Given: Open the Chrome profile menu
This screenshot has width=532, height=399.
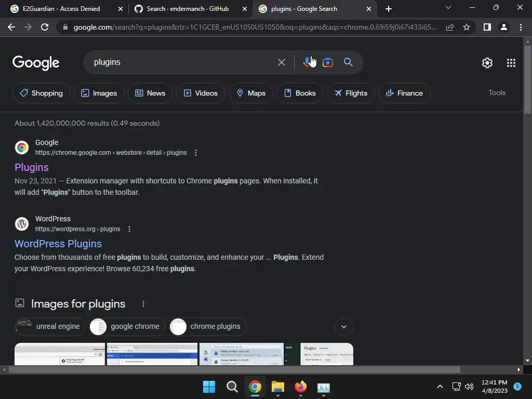Looking at the screenshot, I should point(504,27).
